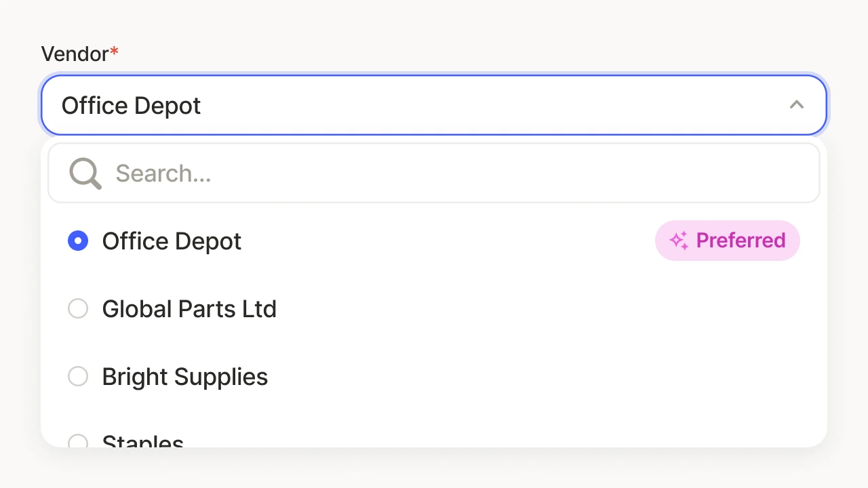The image size is (868, 488).
Task: Click the Search... placeholder text
Action: tap(163, 174)
